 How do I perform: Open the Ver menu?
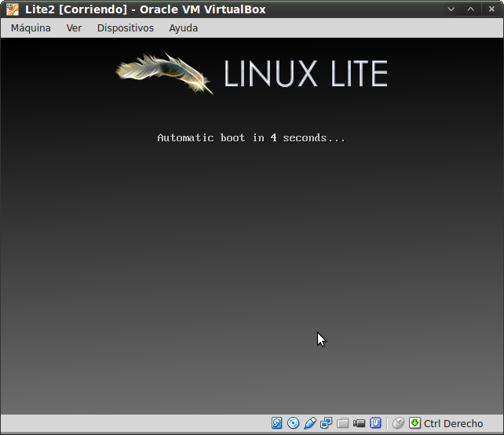(74, 27)
